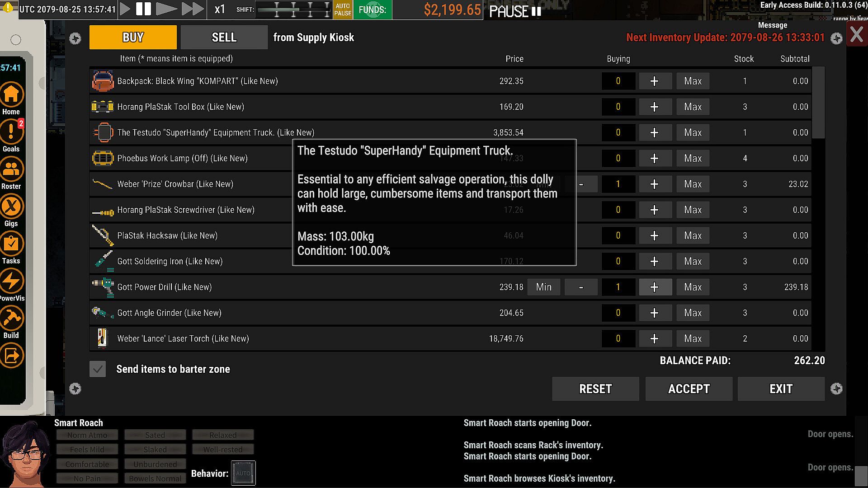Open the Goals alert icon
The width and height of the screenshot is (868, 488).
pos(11,132)
